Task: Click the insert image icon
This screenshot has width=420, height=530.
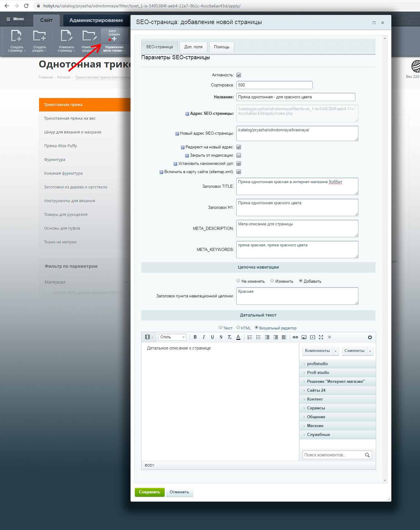Action: click(304, 337)
